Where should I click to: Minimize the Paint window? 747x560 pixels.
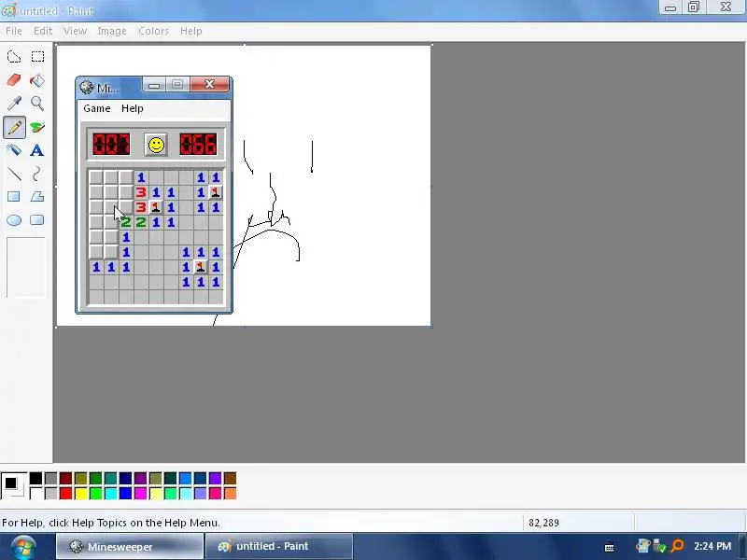[670, 7]
